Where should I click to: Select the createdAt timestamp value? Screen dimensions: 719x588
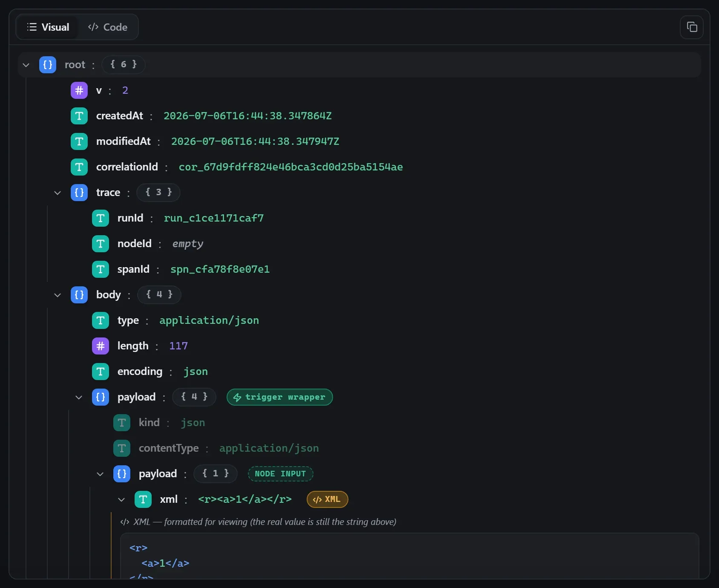pyautogui.click(x=247, y=116)
